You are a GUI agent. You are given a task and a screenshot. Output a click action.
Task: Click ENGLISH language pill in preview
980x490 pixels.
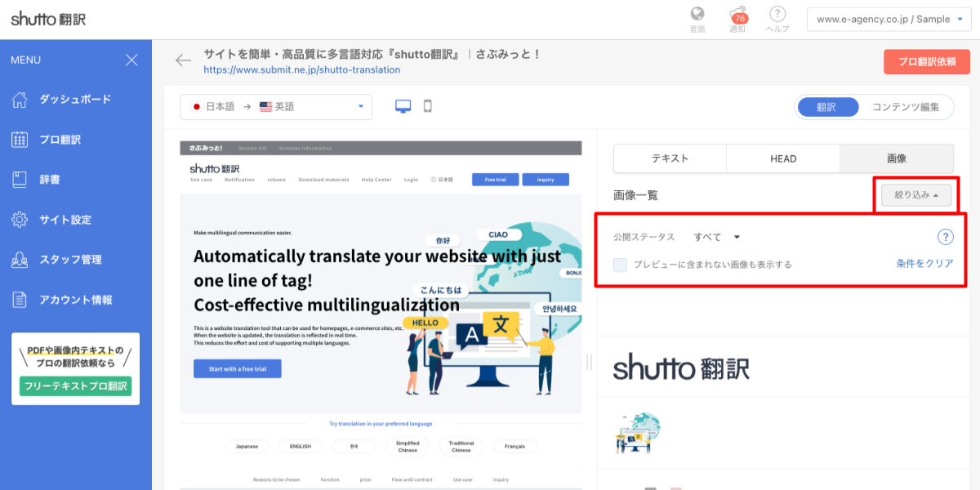tap(301, 447)
